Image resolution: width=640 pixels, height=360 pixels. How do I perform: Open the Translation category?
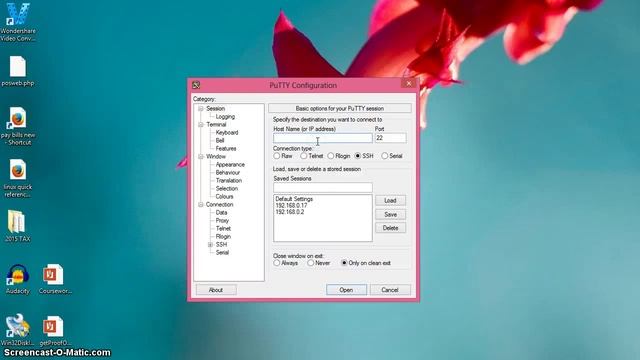click(x=229, y=180)
